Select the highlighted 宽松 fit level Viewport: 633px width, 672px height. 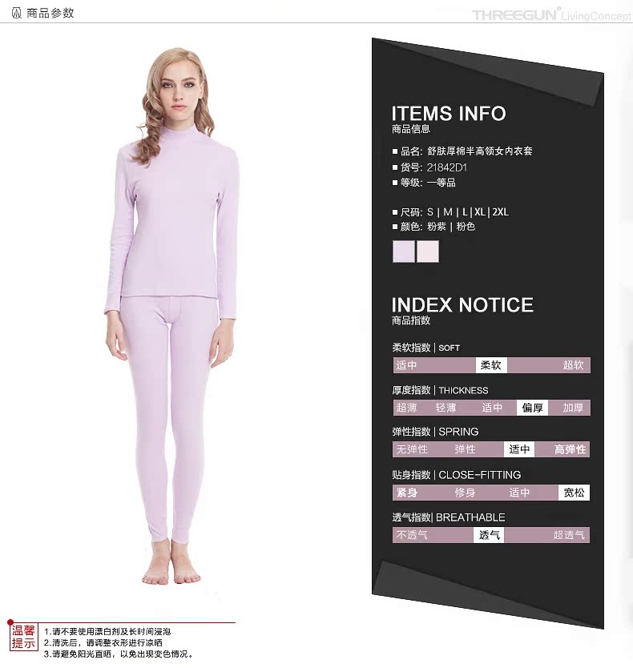tap(574, 493)
